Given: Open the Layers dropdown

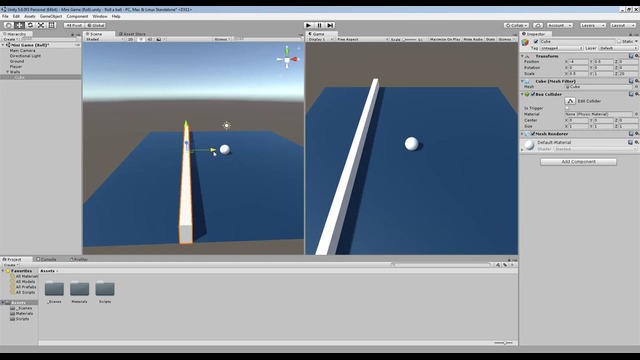Looking at the screenshot, I should (x=592, y=25).
